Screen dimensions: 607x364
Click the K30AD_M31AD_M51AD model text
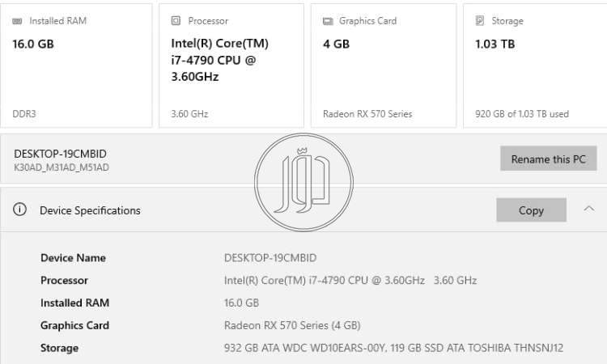point(62,167)
